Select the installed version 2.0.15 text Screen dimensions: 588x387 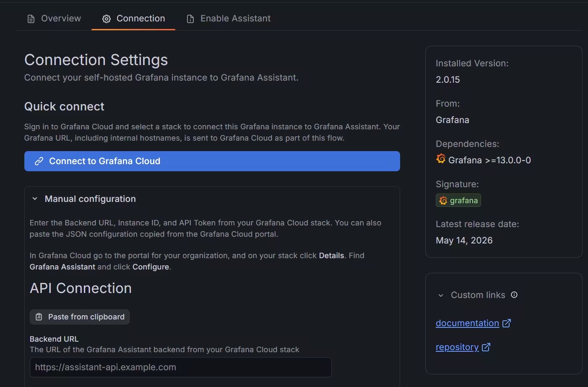tap(448, 80)
